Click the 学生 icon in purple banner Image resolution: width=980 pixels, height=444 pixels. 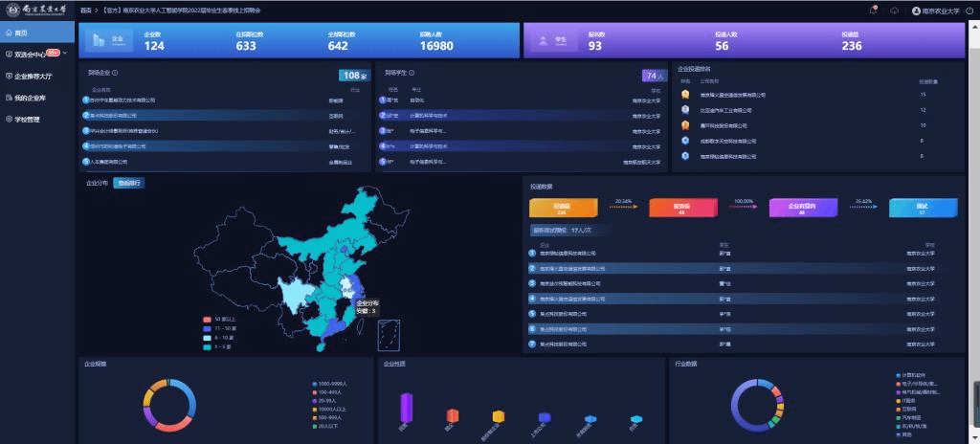(x=543, y=40)
